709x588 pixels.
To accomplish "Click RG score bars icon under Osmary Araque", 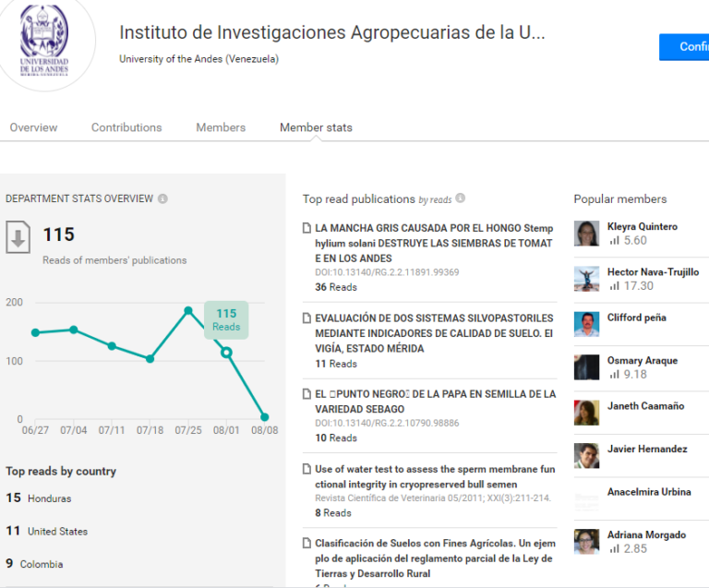I will (614, 374).
